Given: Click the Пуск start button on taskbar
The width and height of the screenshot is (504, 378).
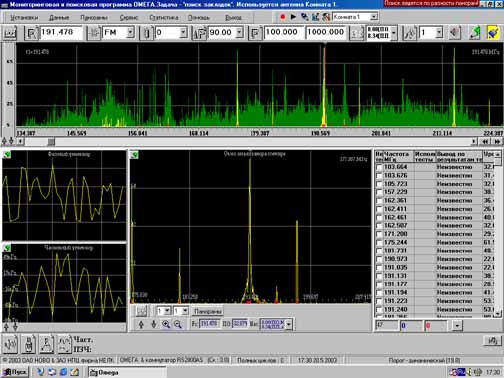Looking at the screenshot, I should click(15, 372).
